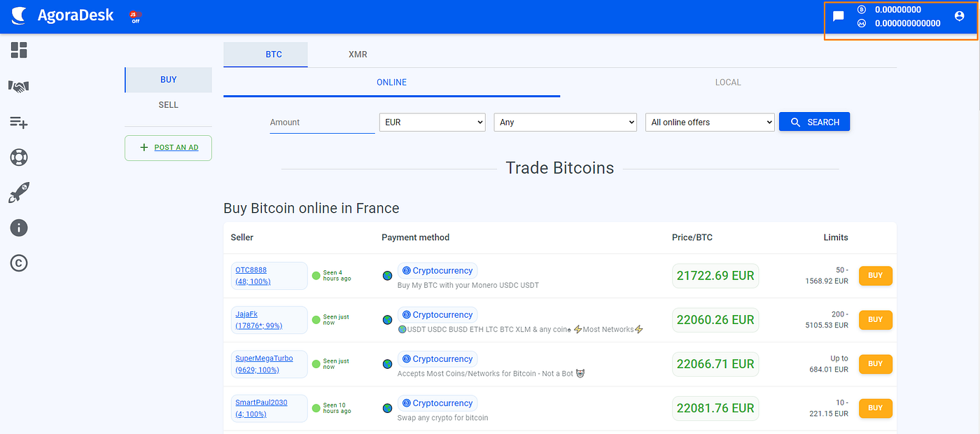Select the ONLINE offers tab
The width and height of the screenshot is (980, 434).
[x=392, y=83]
